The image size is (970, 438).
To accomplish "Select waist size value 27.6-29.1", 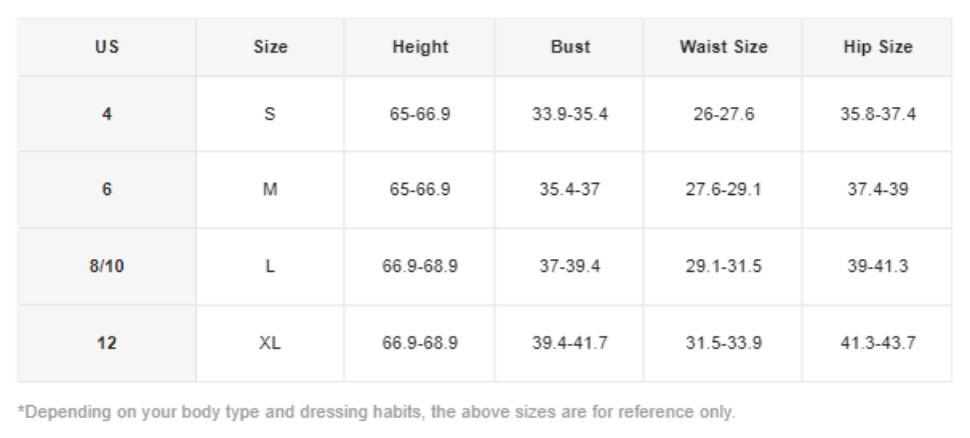I will pos(723,190).
